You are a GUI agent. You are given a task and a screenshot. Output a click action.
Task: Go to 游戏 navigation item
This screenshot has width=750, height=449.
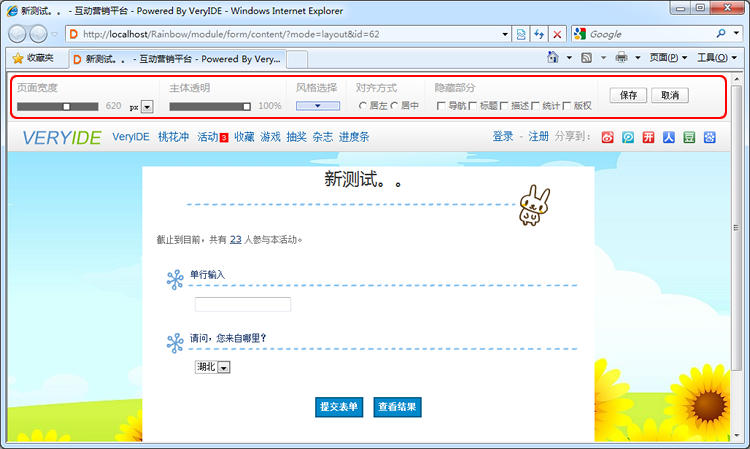pos(270,137)
